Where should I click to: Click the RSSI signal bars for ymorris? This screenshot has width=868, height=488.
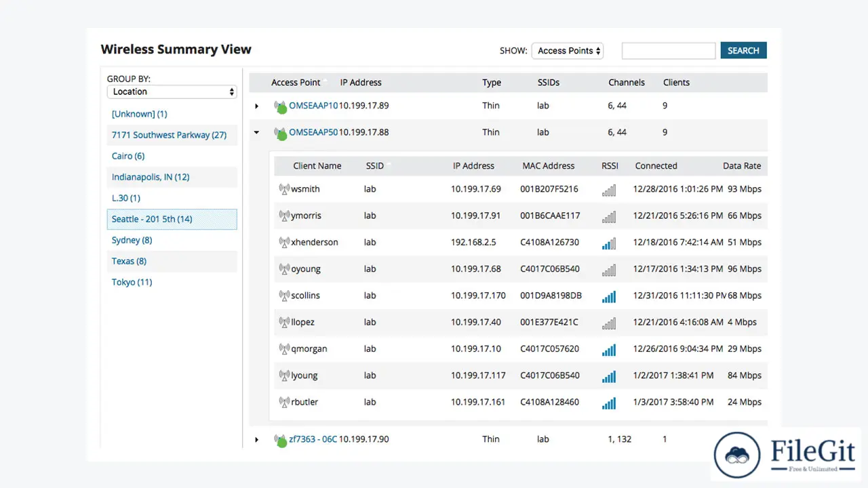click(609, 216)
